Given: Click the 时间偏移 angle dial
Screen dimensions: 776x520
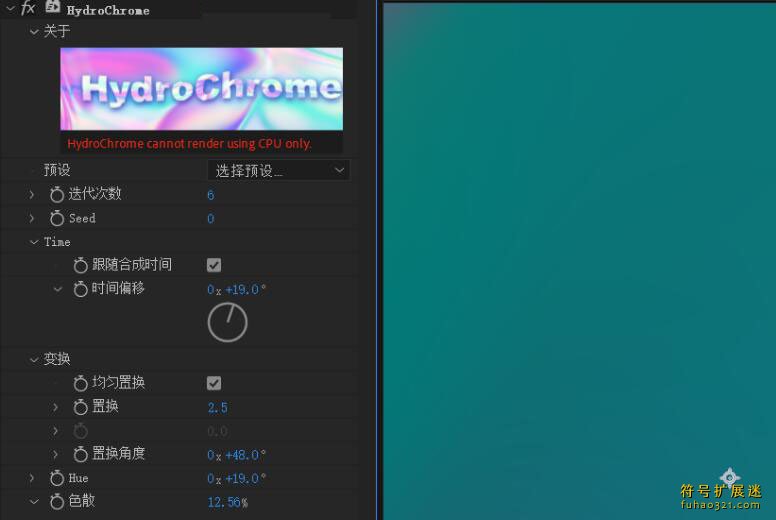Looking at the screenshot, I should (x=228, y=323).
